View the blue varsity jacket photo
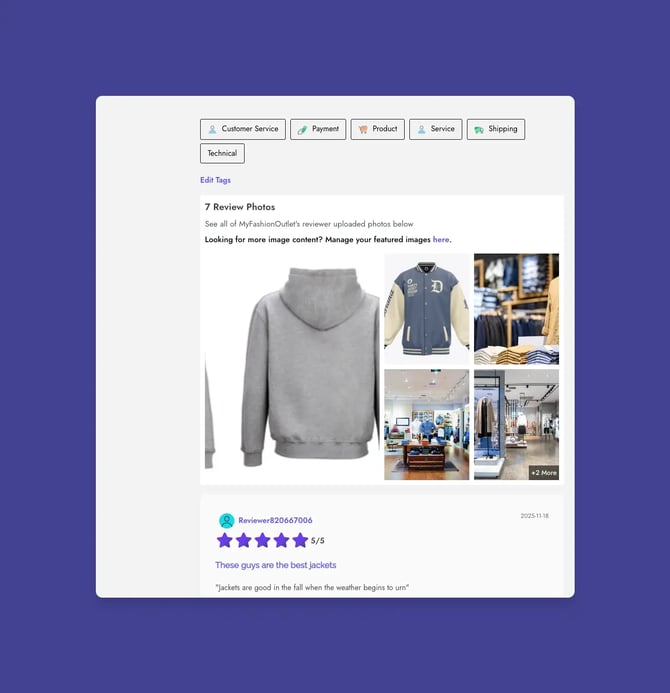 426,309
